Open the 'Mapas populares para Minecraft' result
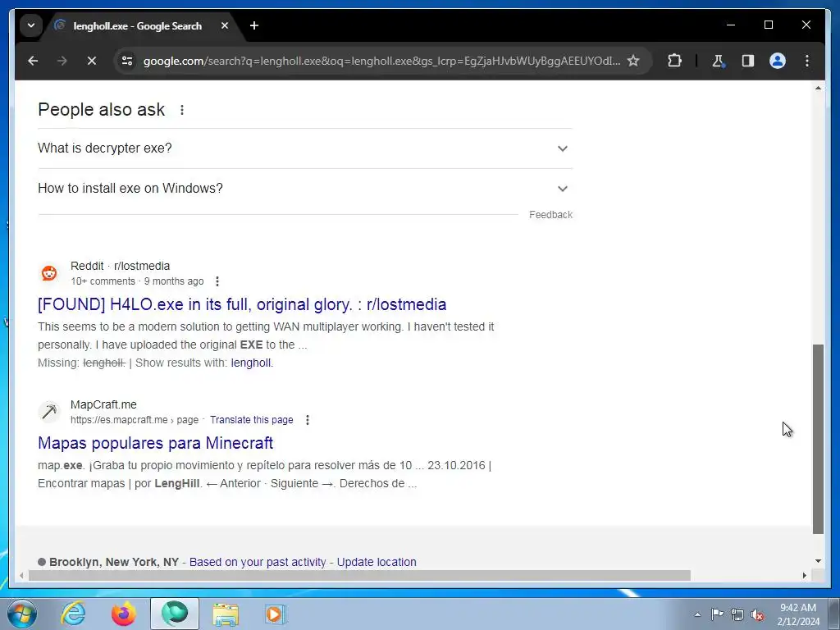Viewport: 840px width, 630px height. coord(155,443)
